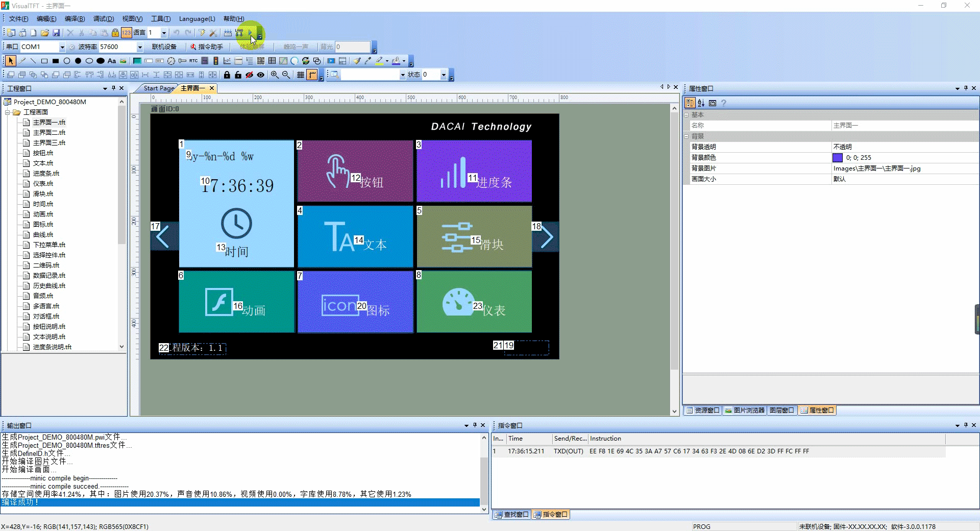This screenshot has height=531, width=980.
Task: Expand the 57600 baud rate dropdown
Action: click(x=140, y=47)
